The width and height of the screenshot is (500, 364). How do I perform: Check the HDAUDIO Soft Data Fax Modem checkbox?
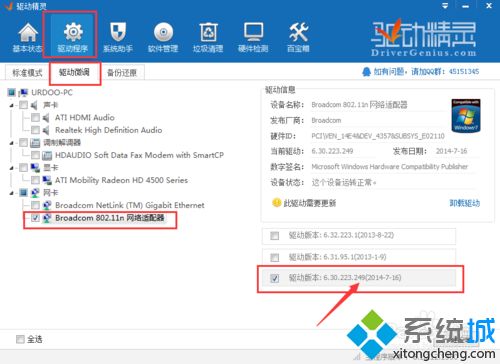[x=35, y=155]
